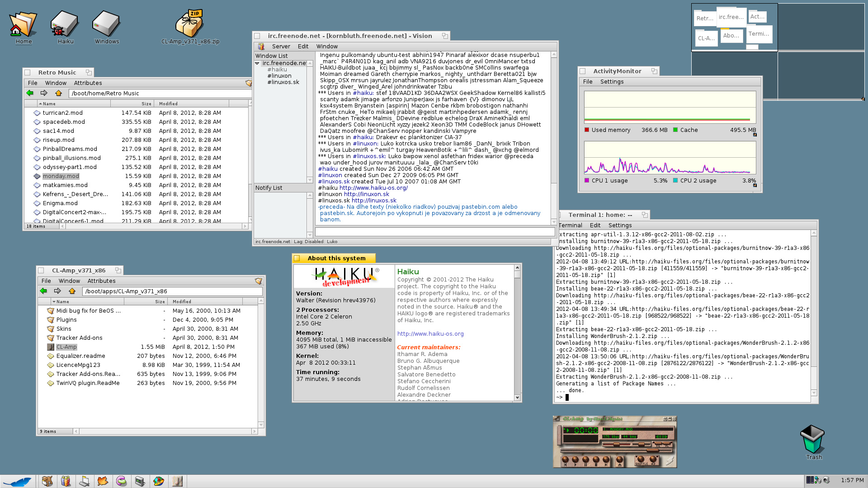Image resolution: width=868 pixels, height=488 pixels.
Task: Go up a folder in CL-Amp_v371_x86 window
Action: [x=72, y=291]
